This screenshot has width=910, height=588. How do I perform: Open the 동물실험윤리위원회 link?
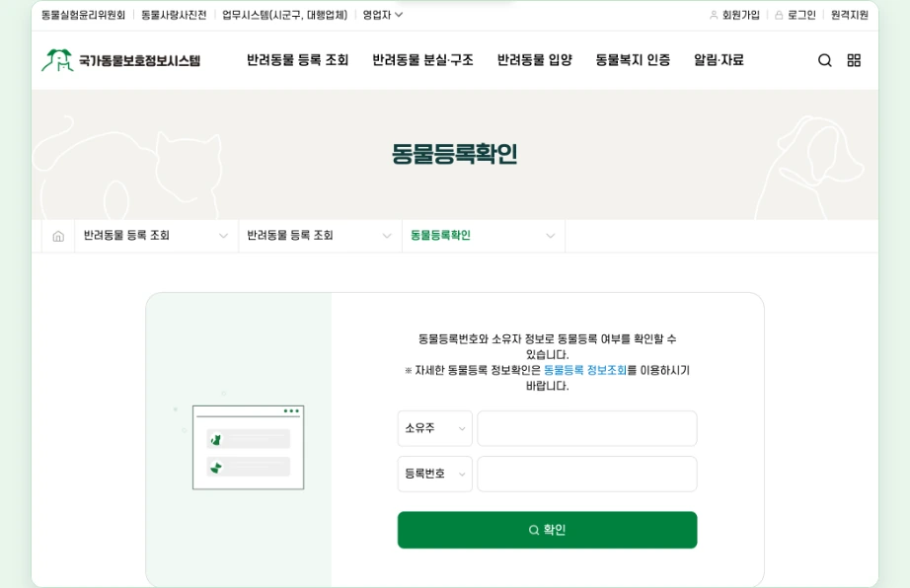83,15
